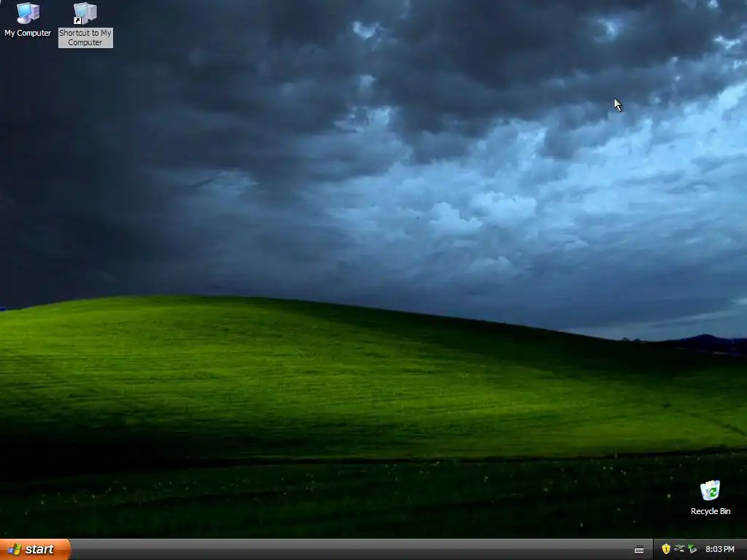747x560 pixels.
Task: Open the Start menu
Action: (x=35, y=549)
